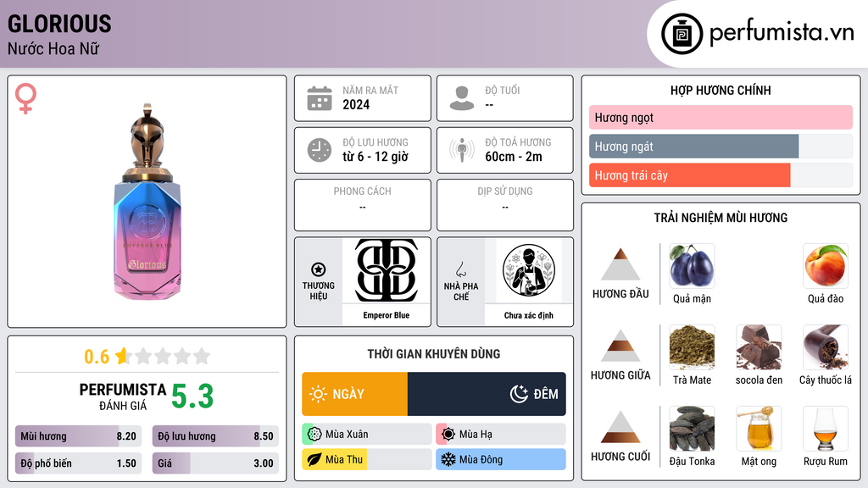Select the Quả đào peach note image
Viewport: 868px width, 488px height.
pos(826,266)
